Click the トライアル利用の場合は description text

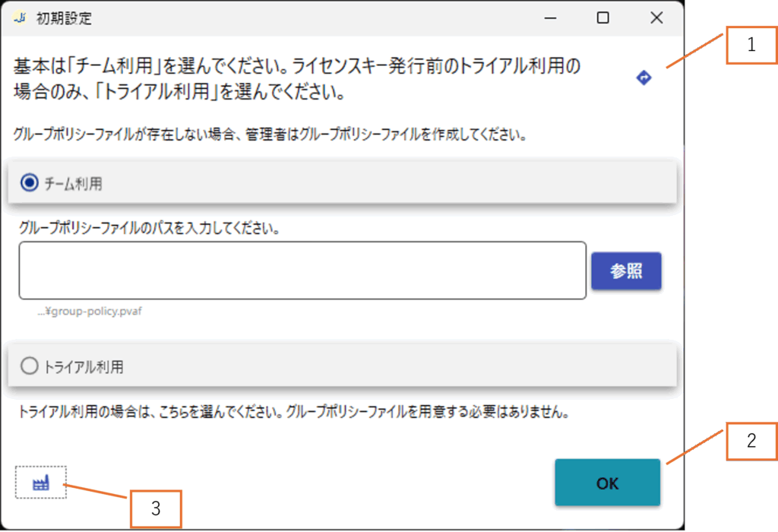293,414
